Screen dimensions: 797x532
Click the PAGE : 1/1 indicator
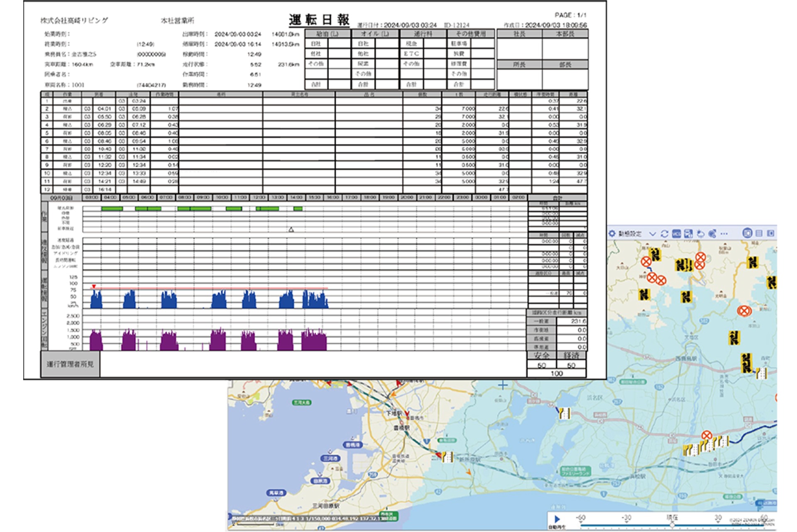[x=571, y=15]
